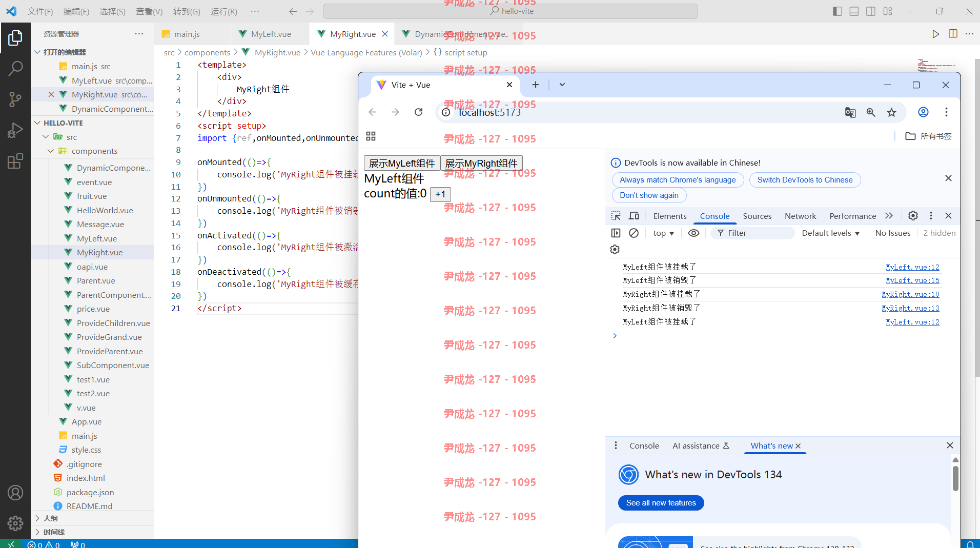Open the Chrome apps grid shortcut
Screen dimensions: 980x548
(x=371, y=136)
